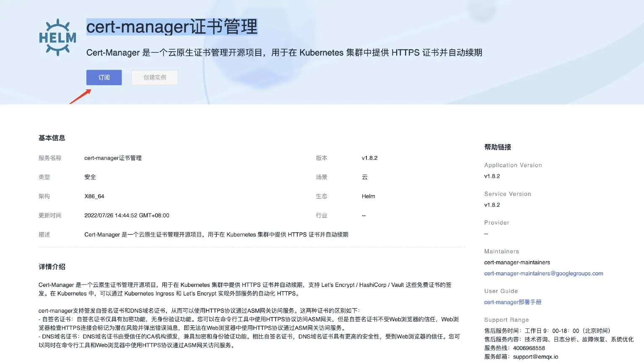Click the 详情介绍 section heading

click(52, 266)
